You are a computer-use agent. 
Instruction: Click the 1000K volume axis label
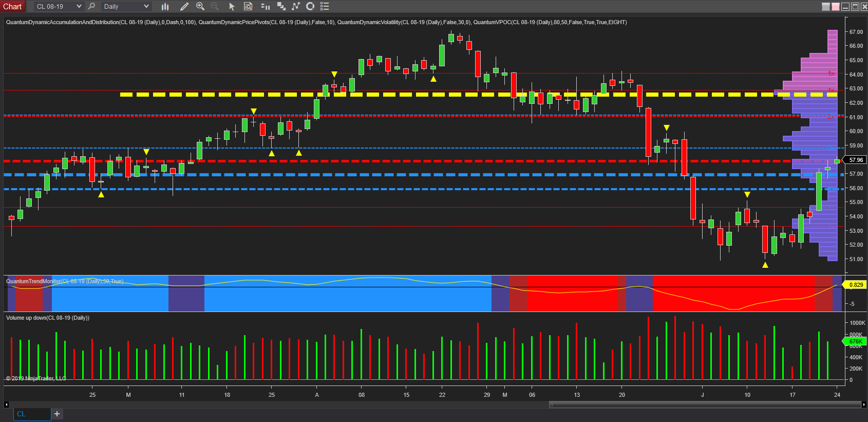point(857,323)
